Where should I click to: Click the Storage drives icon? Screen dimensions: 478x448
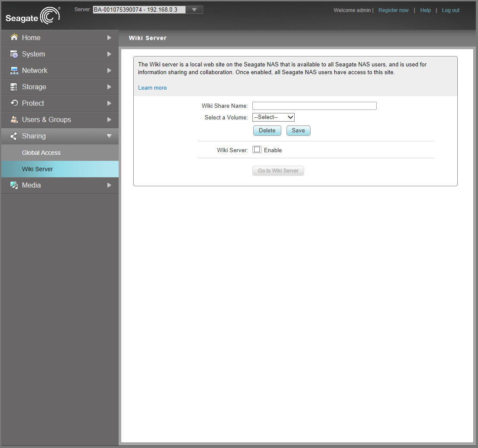(x=14, y=87)
